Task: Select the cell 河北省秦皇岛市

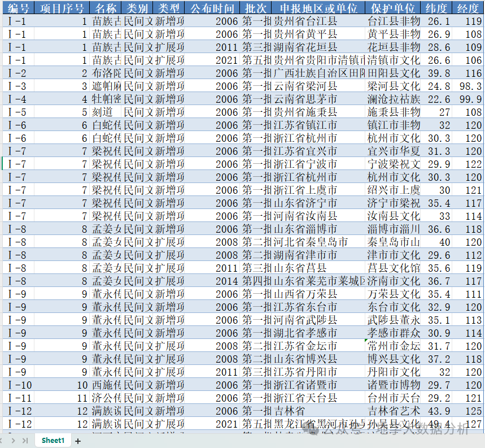Action: pos(318,242)
